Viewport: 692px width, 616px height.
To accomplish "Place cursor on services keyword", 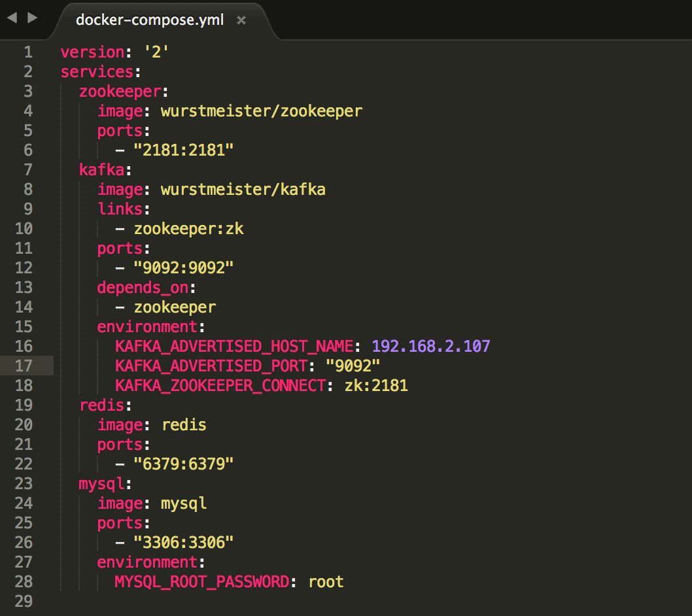I will (97, 72).
